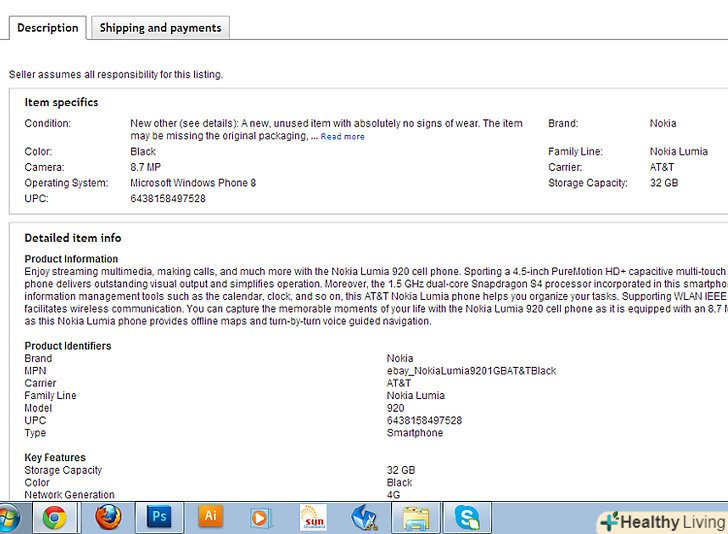Click the Item specifics heading
The image size is (728, 534).
[61, 102]
